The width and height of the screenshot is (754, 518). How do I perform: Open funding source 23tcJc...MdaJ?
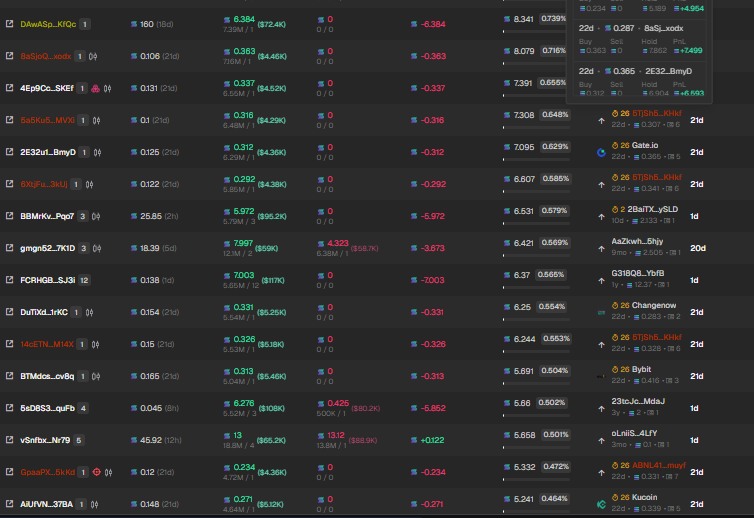click(x=638, y=401)
